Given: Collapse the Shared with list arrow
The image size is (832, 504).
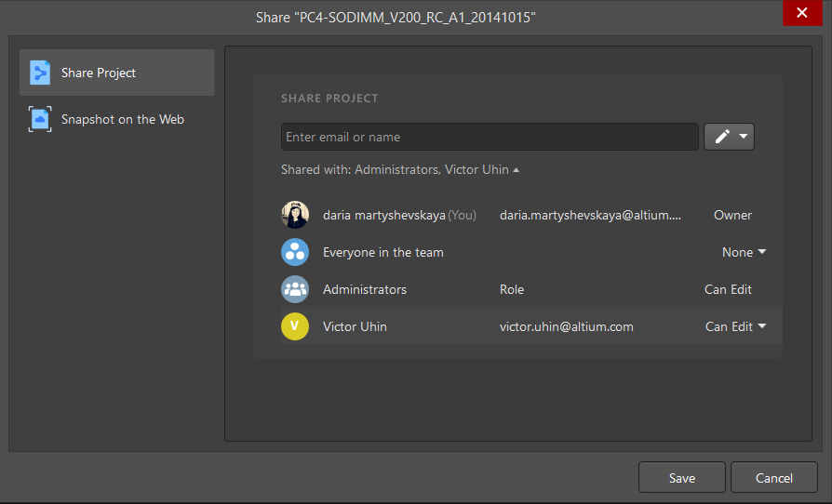Looking at the screenshot, I should [517, 170].
